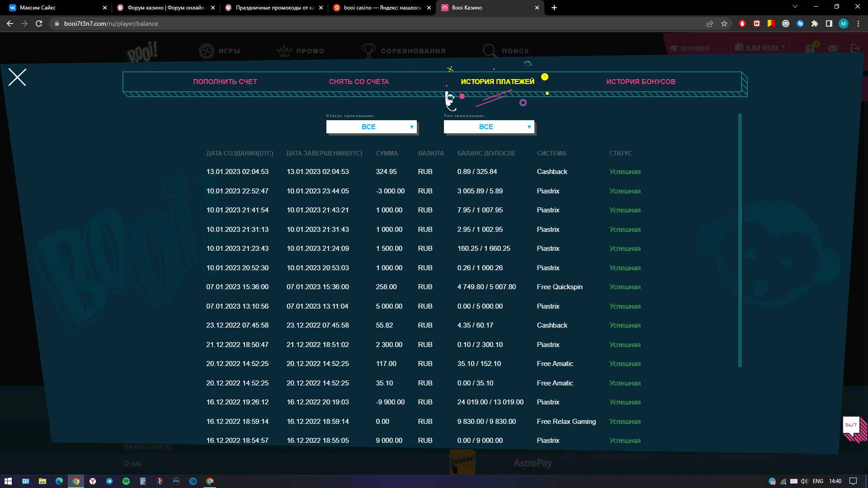This screenshot has width=868, height=488.
Task: Click the browser forward arrow
Action: coord(24,23)
